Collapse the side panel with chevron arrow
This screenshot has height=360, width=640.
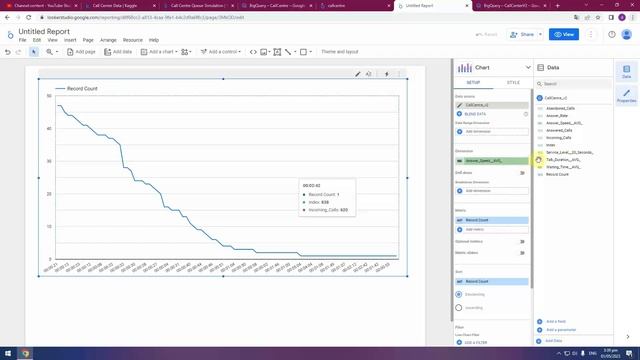pos(627,337)
